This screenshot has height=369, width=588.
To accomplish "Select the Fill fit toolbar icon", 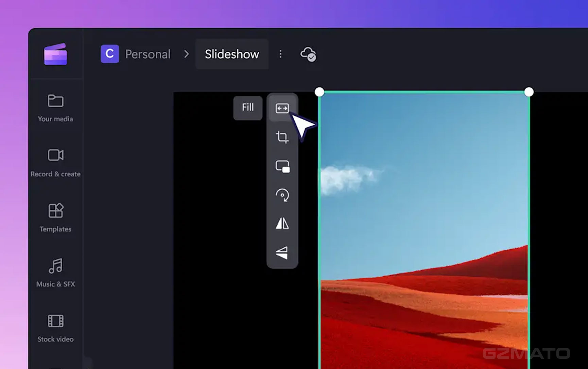I will (x=282, y=108).
